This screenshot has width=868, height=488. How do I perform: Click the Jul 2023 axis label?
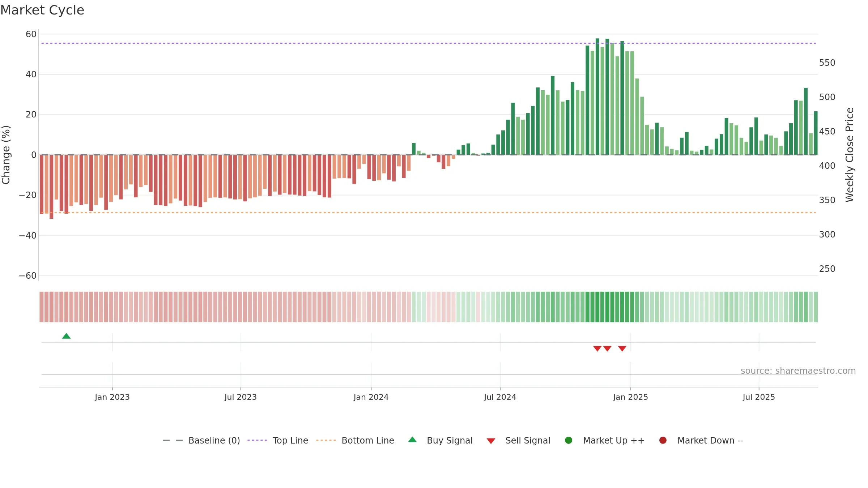point(241,397)
